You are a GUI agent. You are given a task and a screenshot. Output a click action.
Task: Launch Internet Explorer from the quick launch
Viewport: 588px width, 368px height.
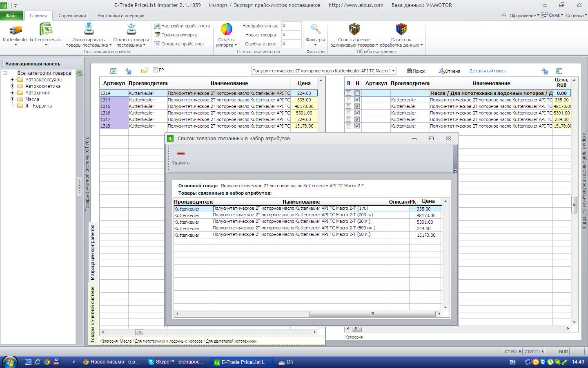point(38,362)
